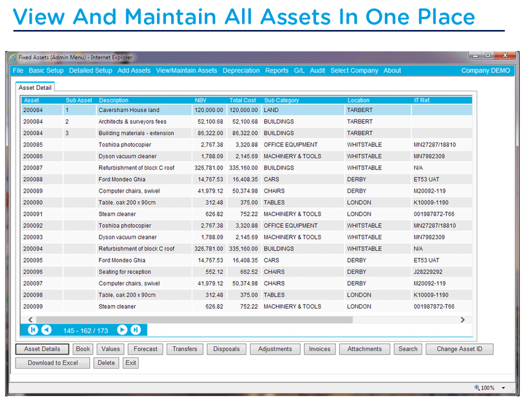Open the Select Company menu
The height and width of the screenshot is (420, 525).
point(354,71)
